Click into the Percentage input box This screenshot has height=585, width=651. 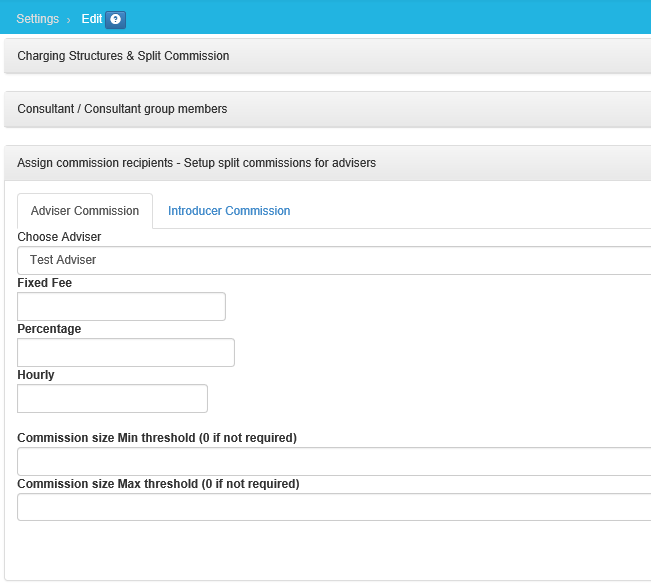point(126,353)
